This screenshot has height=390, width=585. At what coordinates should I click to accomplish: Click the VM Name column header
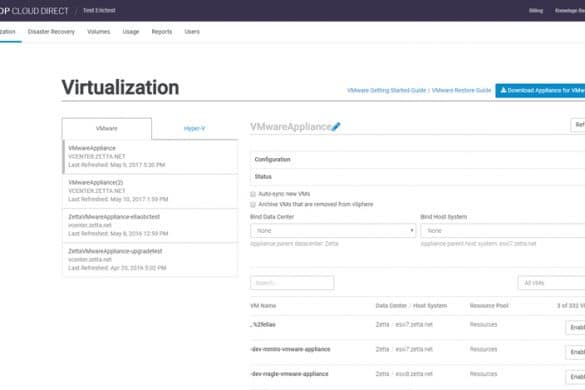coord(263,306)
